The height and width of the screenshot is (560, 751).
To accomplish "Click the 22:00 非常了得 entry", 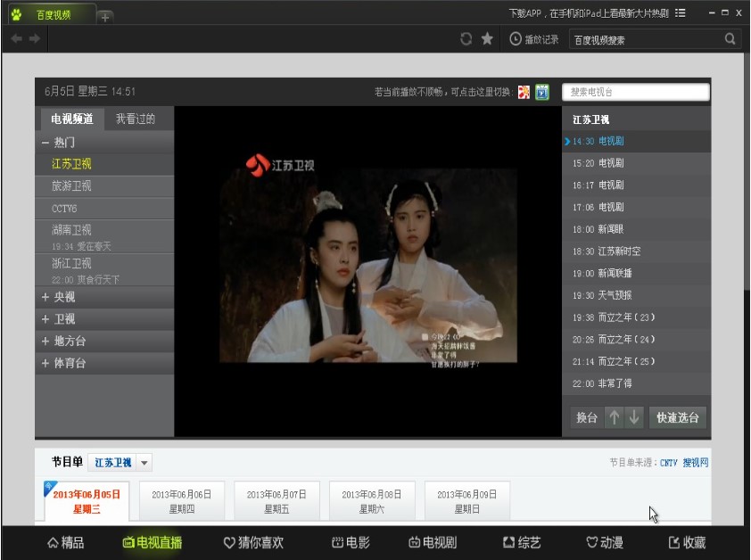I will point(636,383).
